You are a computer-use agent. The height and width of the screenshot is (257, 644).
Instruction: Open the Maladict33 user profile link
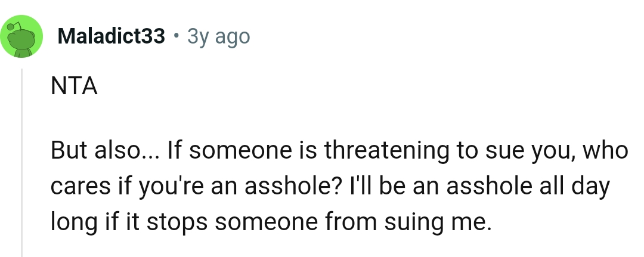coord(112,37)
